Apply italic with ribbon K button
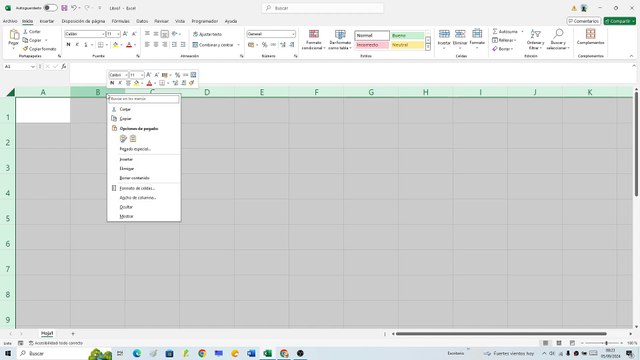This screenshot has width=640, height=360. [x=77, y=44]
